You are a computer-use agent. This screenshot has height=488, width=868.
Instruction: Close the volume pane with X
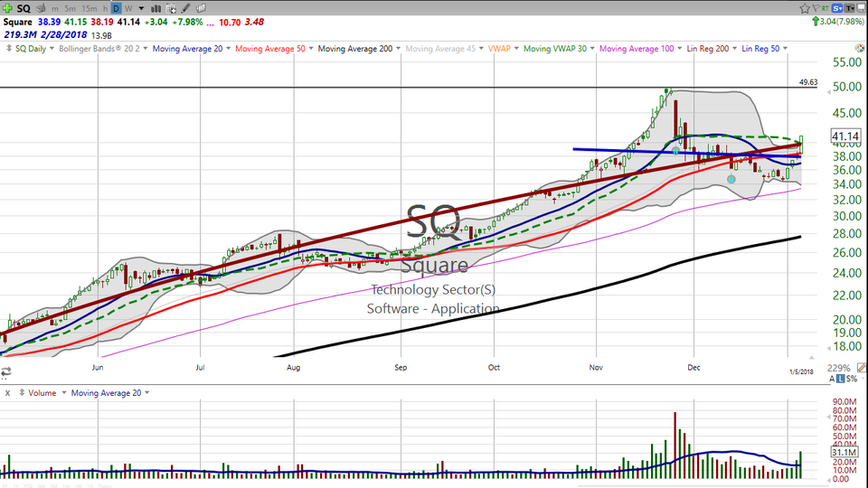[x=8, y=393]
